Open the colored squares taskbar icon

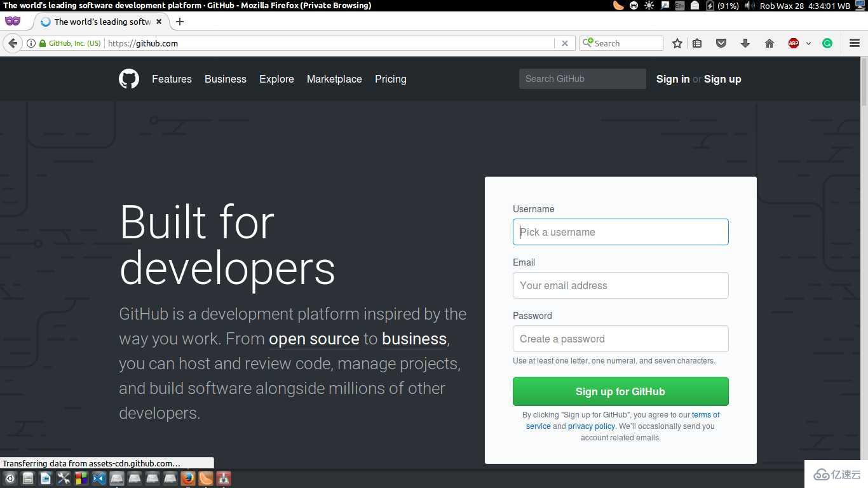(81, 478)
